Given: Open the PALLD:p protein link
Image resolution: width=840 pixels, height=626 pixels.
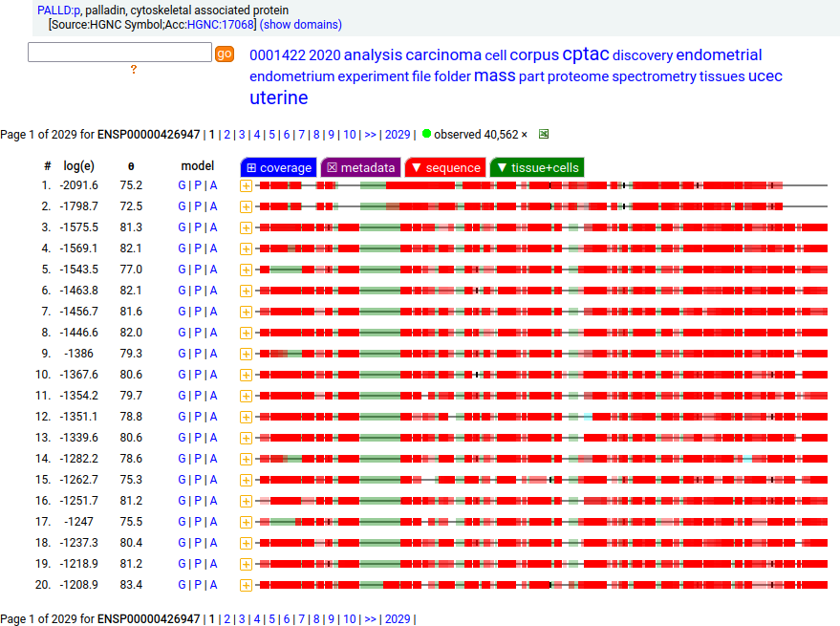Looking at the screenshot, I should (58, 11).
